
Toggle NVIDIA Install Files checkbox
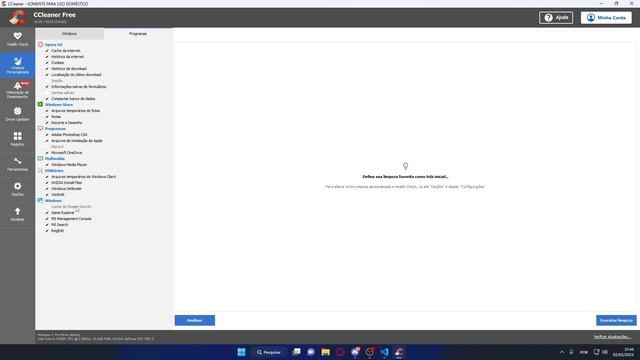pyautogui.click(x=47, y=182)
